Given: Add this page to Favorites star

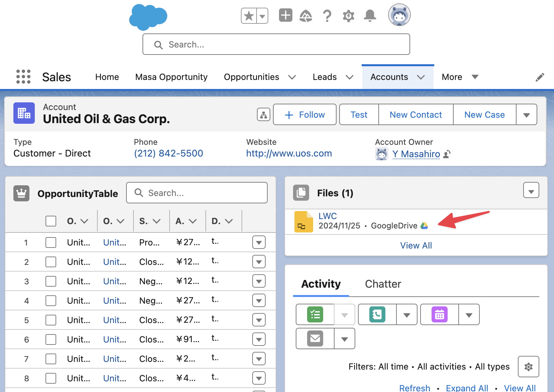Looking at the screenshot, I should [x=249, y=16].
